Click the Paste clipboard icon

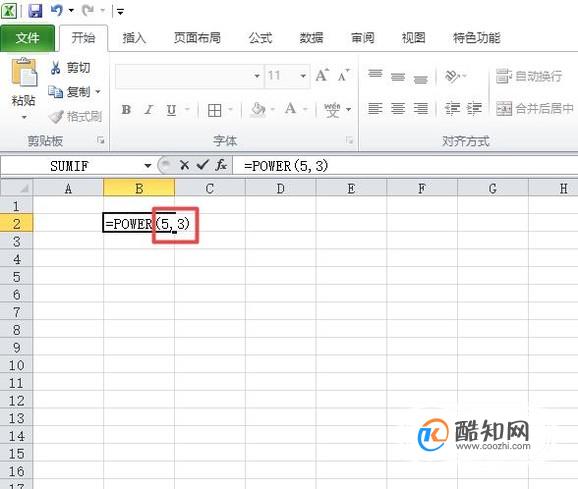coord(24,72)
